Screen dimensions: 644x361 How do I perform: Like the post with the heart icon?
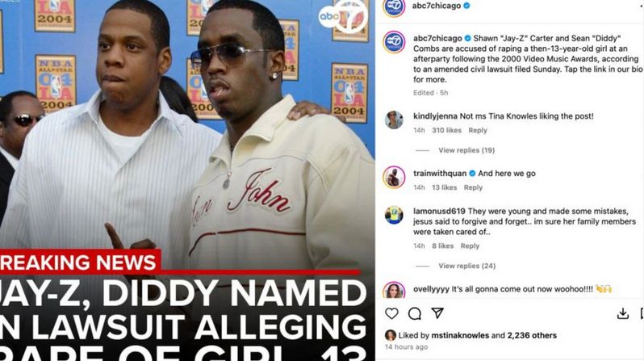click(391, 313)
